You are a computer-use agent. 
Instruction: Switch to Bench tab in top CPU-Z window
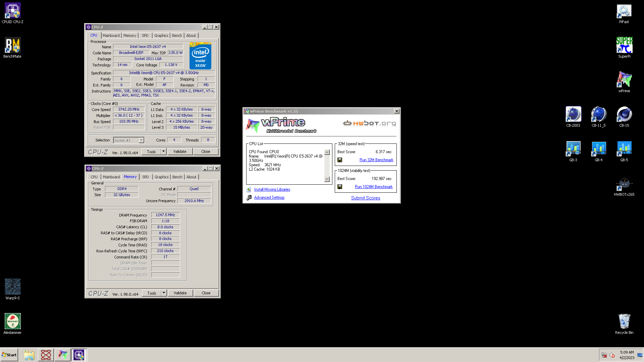[x=177, y=36]
